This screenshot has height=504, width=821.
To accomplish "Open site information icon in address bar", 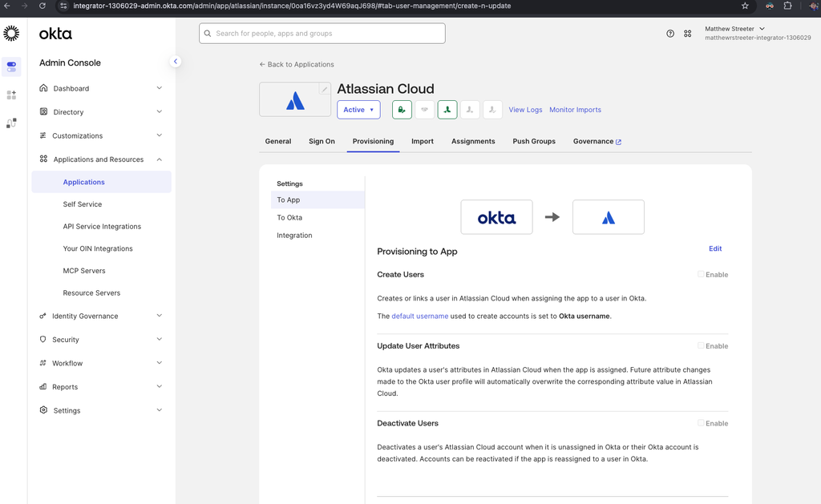I will 63,6.
